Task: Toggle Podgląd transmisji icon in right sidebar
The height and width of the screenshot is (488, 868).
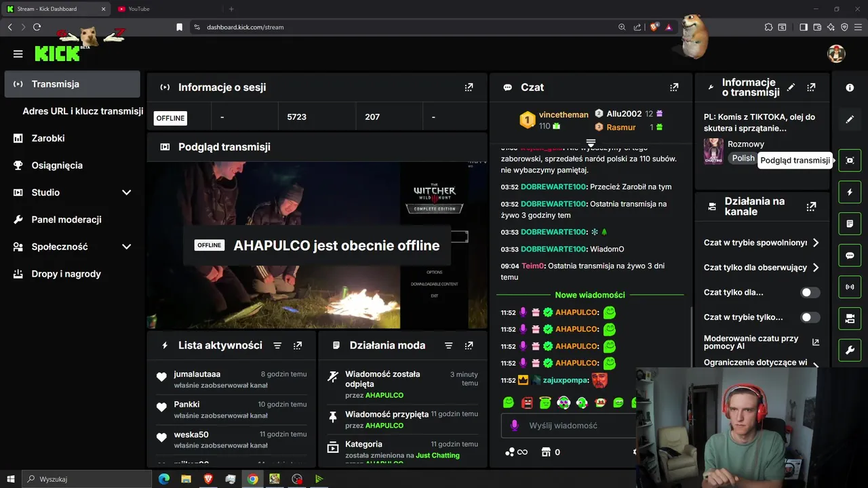Action: coord(850,161)
